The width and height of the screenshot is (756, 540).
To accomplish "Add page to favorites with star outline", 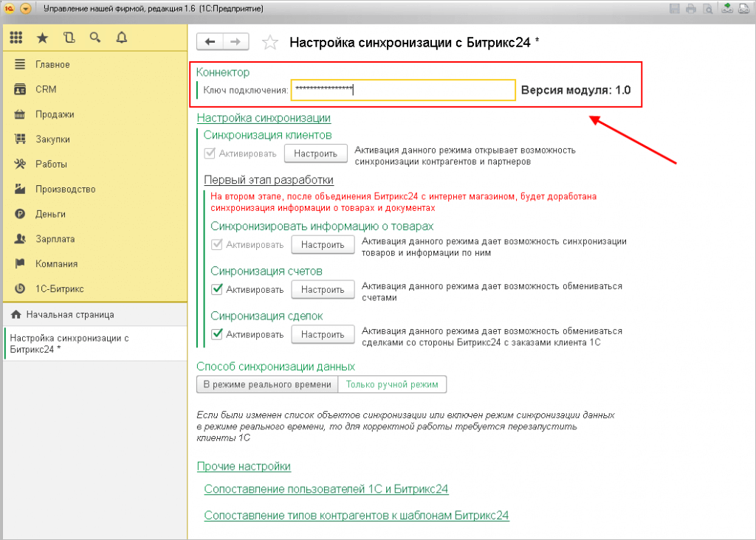I will pos(270,42).
